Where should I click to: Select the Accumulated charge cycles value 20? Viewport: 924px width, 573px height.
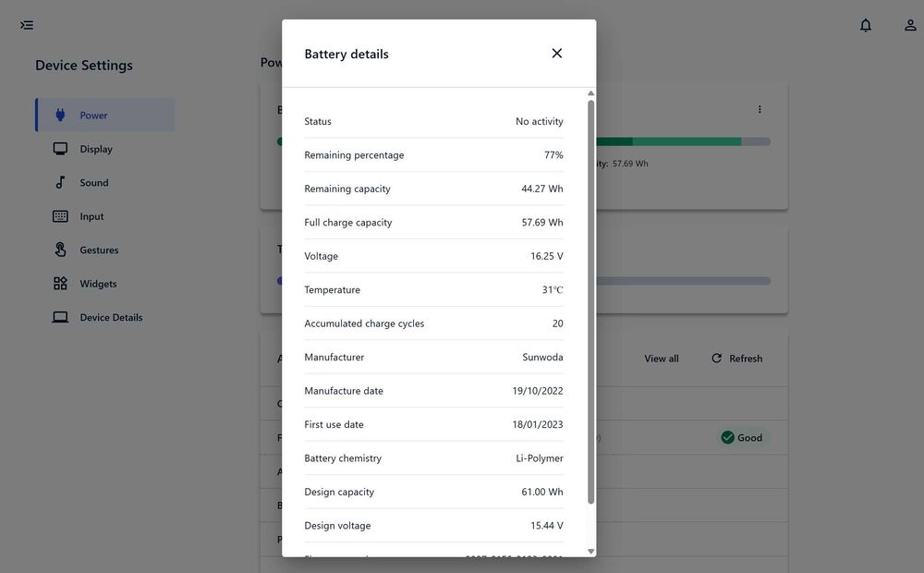[557, 323]
